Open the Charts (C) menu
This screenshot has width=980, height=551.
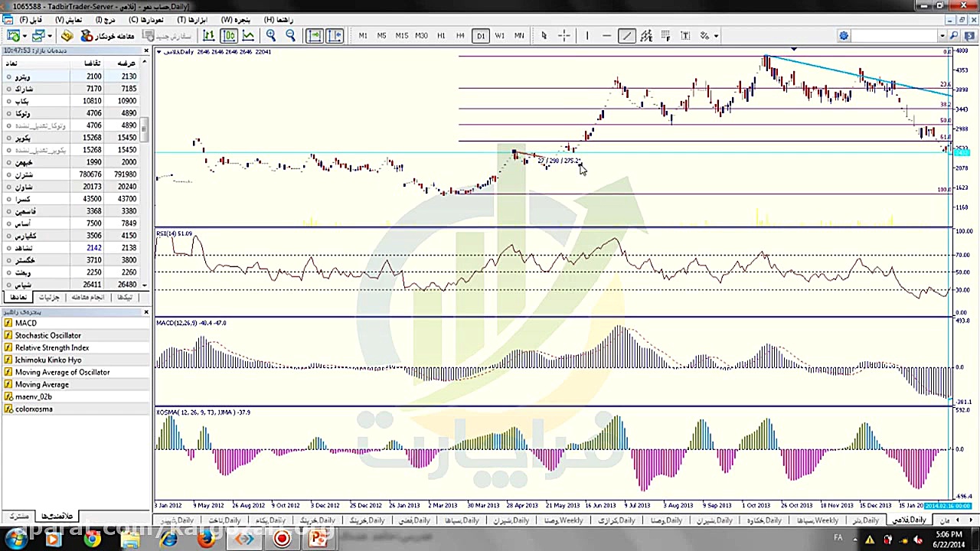(x=145, y=19)
